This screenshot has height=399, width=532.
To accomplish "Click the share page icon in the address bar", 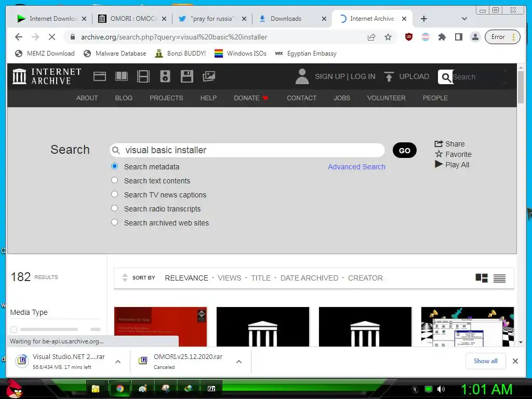I will coord(371,37).
